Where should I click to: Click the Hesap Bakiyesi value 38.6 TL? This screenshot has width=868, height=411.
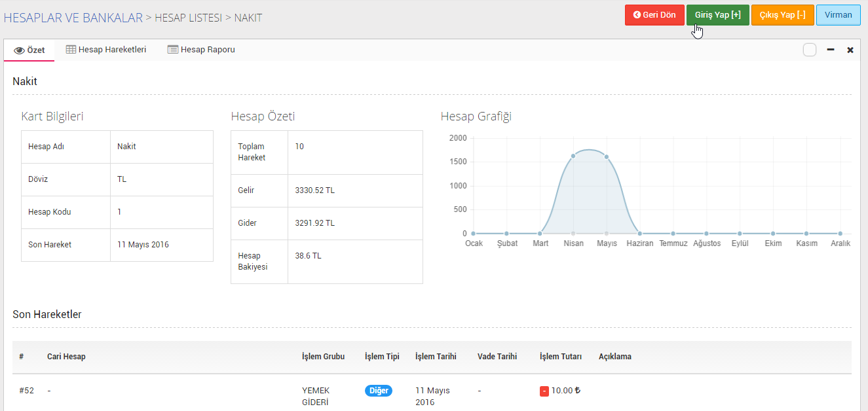[x=308, y=256]
